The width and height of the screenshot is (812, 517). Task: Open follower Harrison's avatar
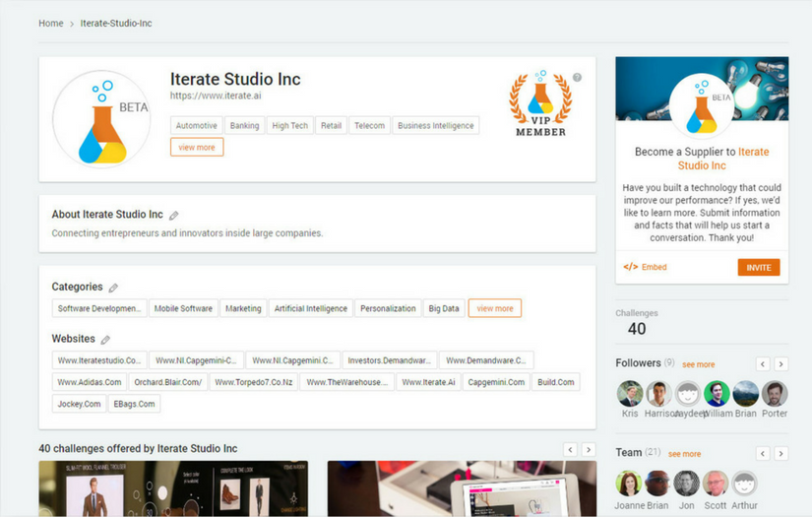click(x=658, y=394)
